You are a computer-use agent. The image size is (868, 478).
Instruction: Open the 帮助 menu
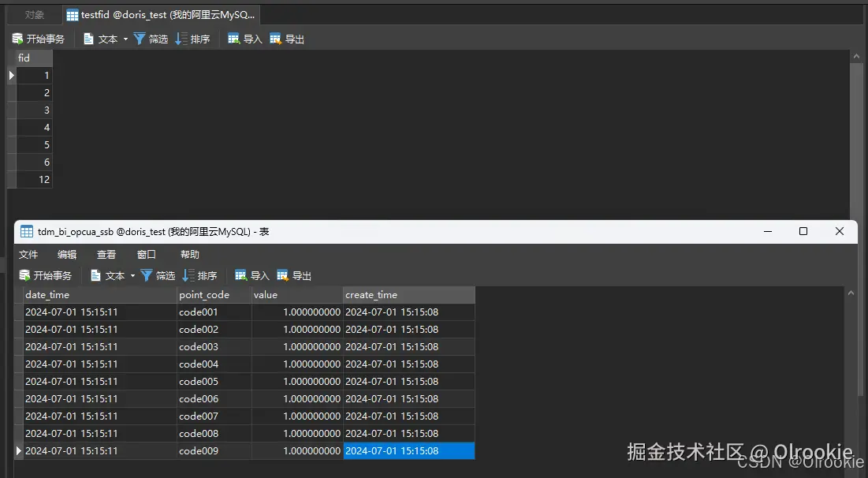click(x=190, y=254)
